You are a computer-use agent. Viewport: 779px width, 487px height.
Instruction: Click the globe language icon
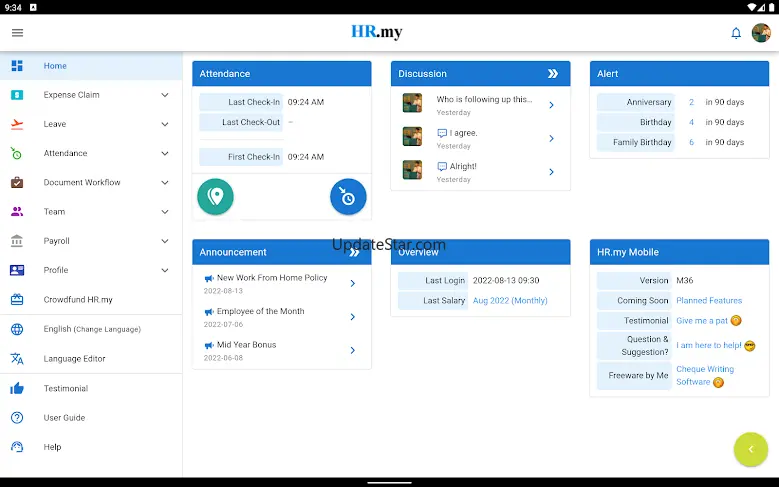click(17, 329)
